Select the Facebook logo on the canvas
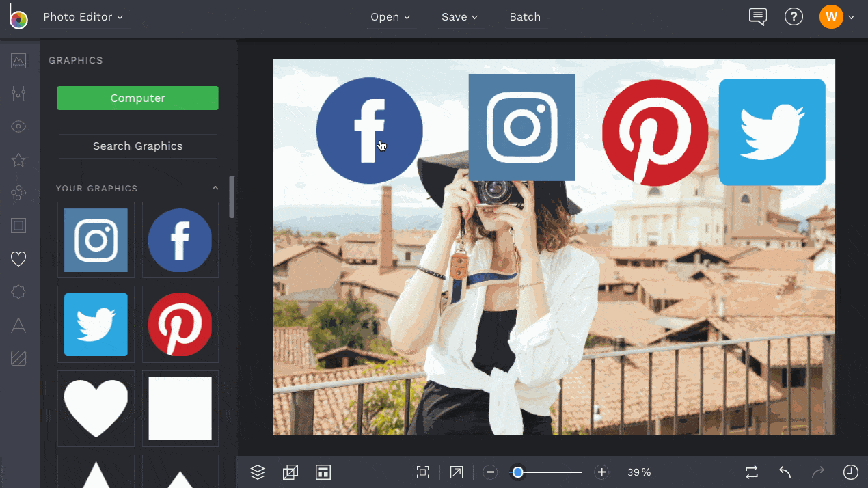 coord(369,131)
